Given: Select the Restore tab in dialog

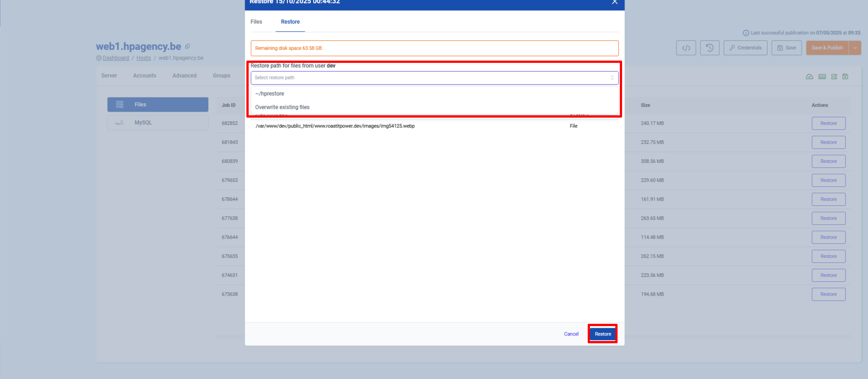Looking at the screenshot, I should [290, 22].
